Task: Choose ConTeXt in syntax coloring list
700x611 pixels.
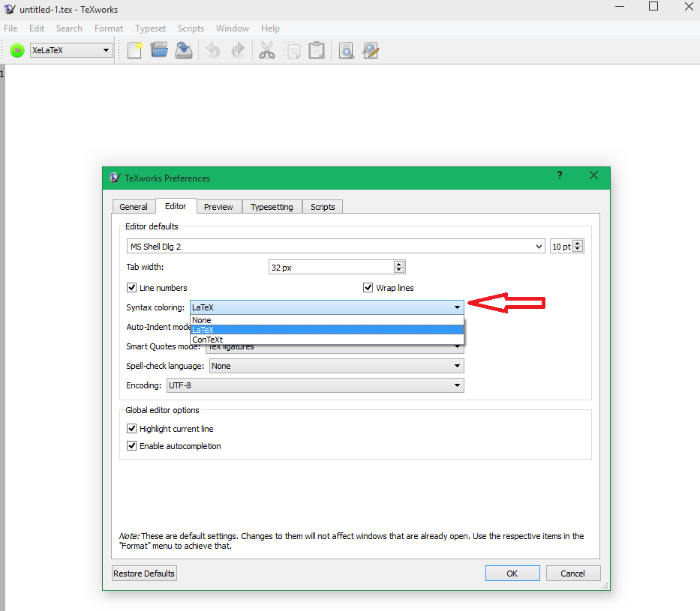Action: [327, 340]
